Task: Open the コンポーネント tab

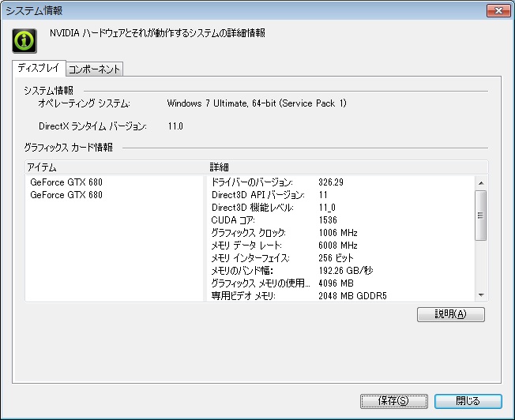Action: (94, 69)
